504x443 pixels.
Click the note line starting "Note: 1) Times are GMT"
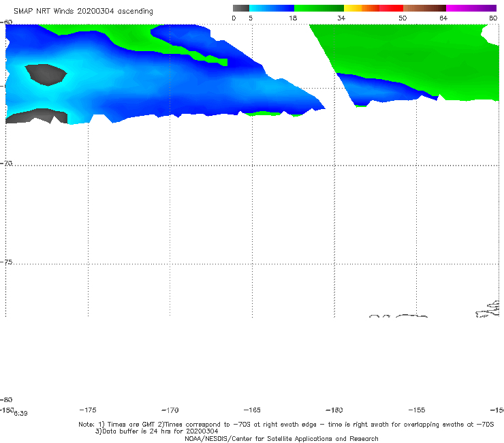(286, 425)
